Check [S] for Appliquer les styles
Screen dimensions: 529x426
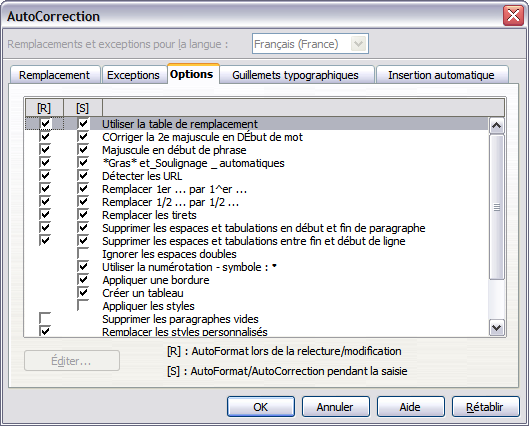click(x=83, y=305)
